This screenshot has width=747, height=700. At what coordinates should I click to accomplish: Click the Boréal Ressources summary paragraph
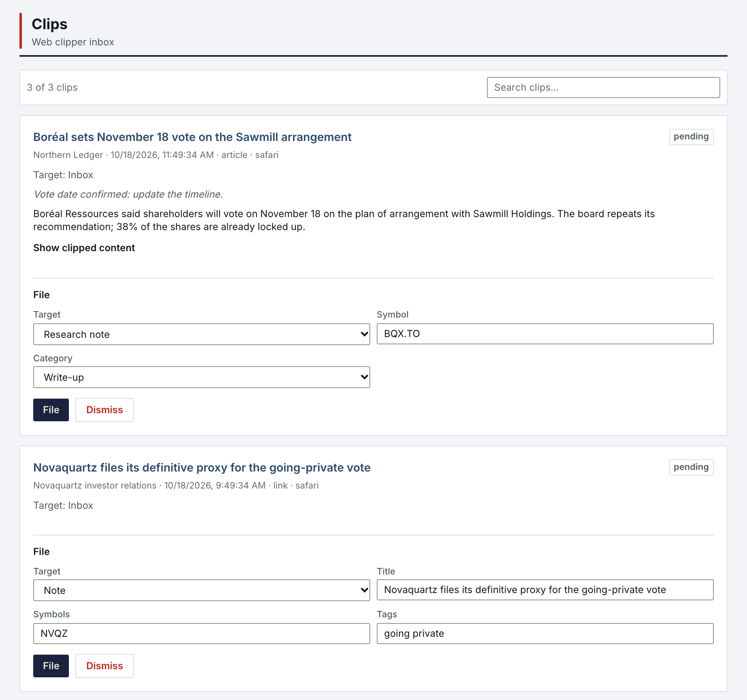(x=344, y=220)
